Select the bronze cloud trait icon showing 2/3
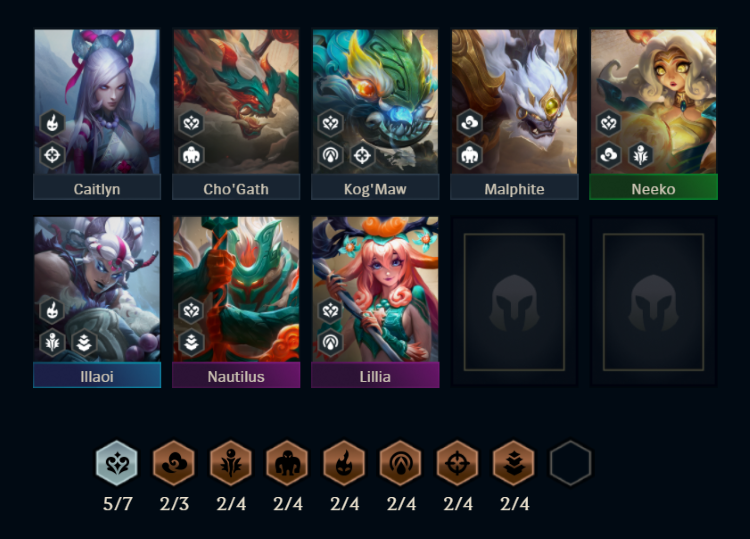The width and height of the screenshot is (750, 539). [x=174, y=463]
